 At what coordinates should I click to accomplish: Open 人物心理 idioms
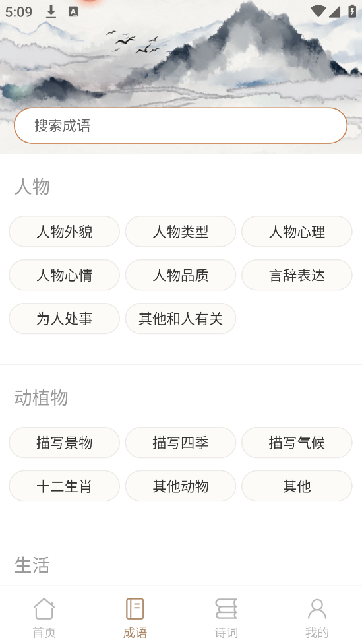[297, 232]
